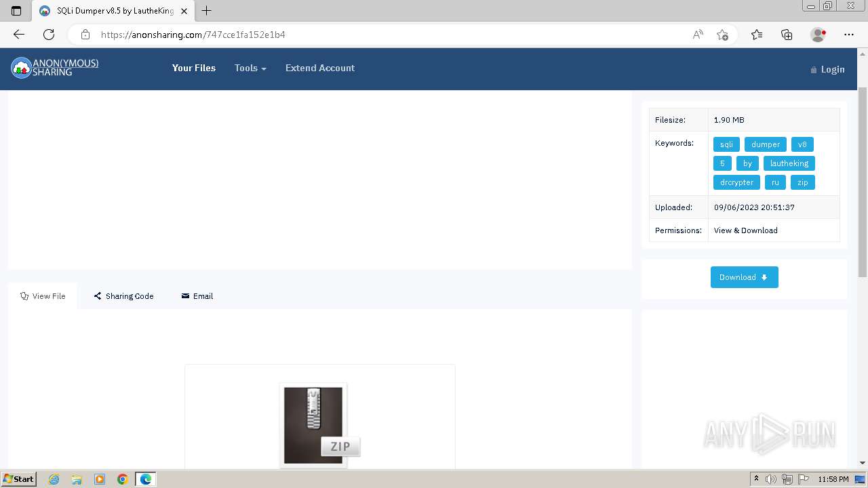Open the Favorites list icon
The width and height of the screenshot is (868, 488).
[x=757, y=35]
